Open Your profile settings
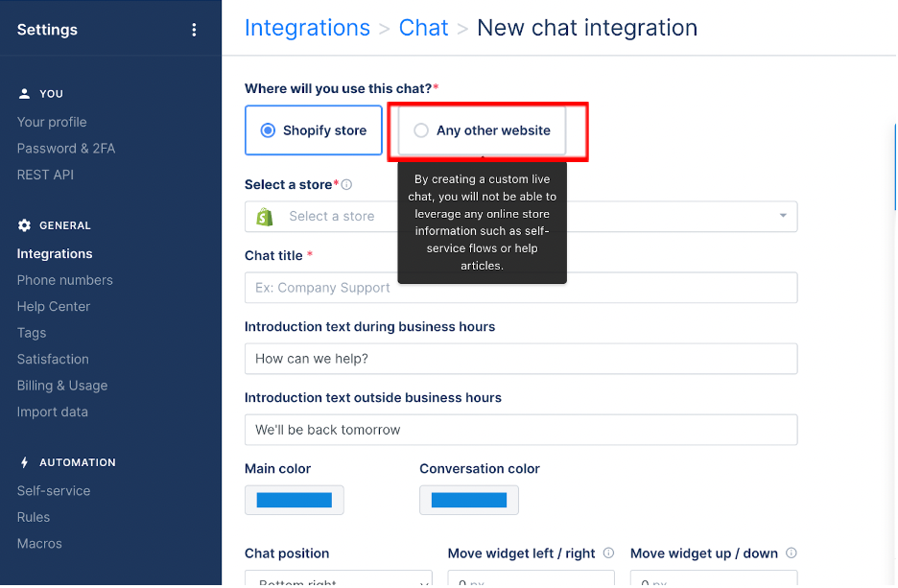Viewport: 898px width, 588px height. [x=52, y=123]
